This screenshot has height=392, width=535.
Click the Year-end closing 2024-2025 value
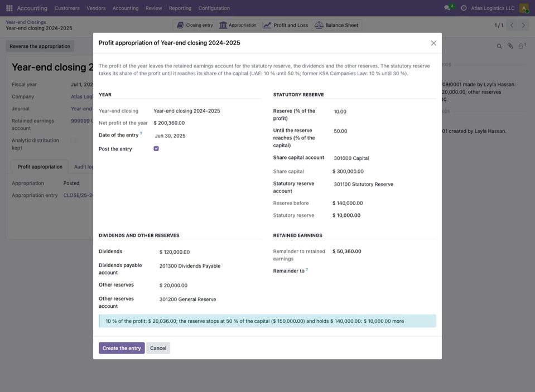[187, 111]
